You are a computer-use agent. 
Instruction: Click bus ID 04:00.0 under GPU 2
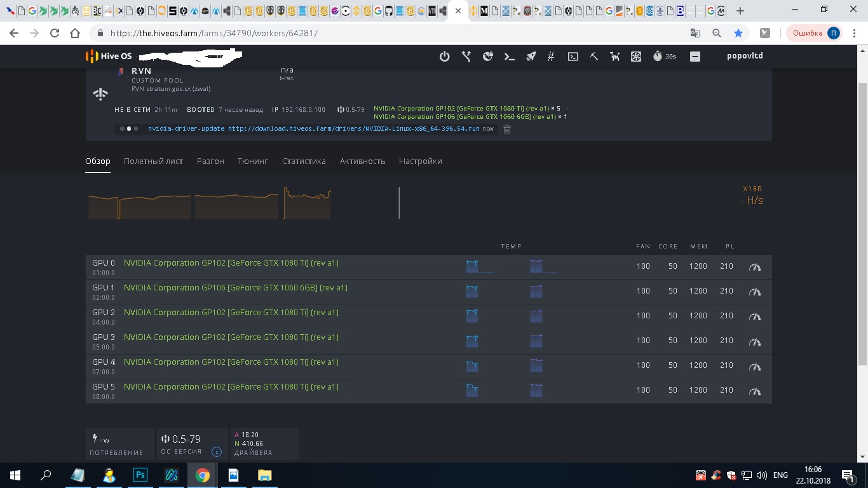104,322
